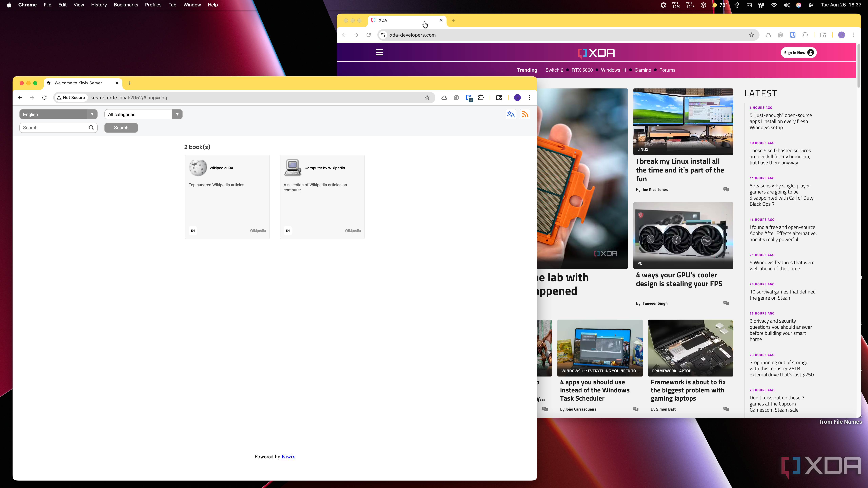Click the Not Secure warning chip

pos(71,98)
